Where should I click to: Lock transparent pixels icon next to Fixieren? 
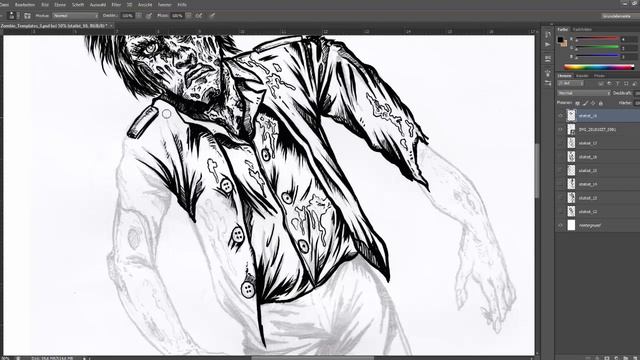coord(577,103)
